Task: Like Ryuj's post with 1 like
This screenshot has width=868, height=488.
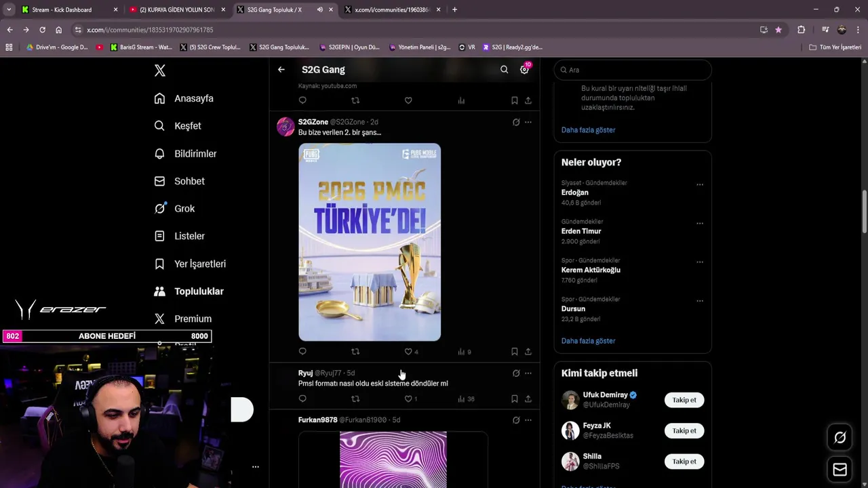Action: 410,399
